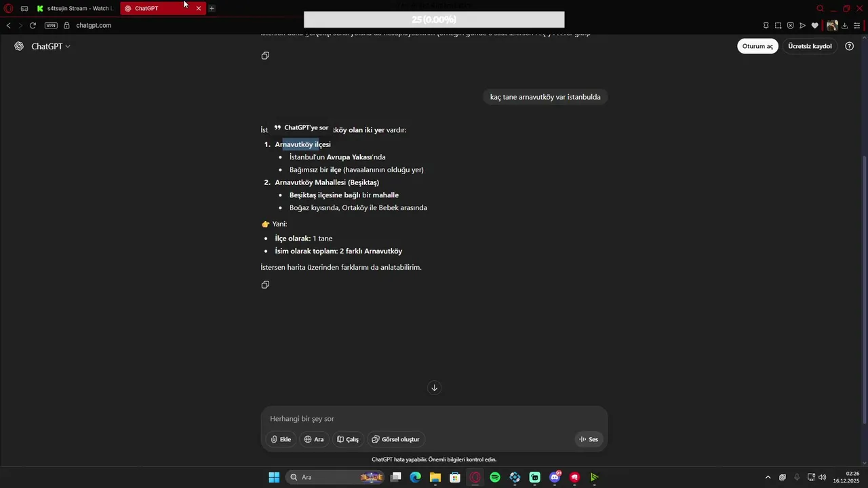The height and width of the screenshot is (488, 868).
Task: Bookmark page with the heart icon
Action: [x=814, y=26]
